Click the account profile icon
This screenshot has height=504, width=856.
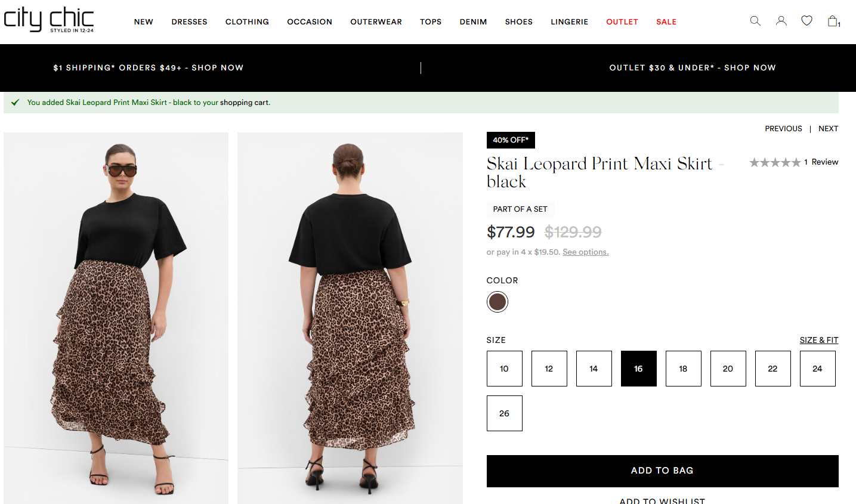pyautogui.click(x=781, y=21)
